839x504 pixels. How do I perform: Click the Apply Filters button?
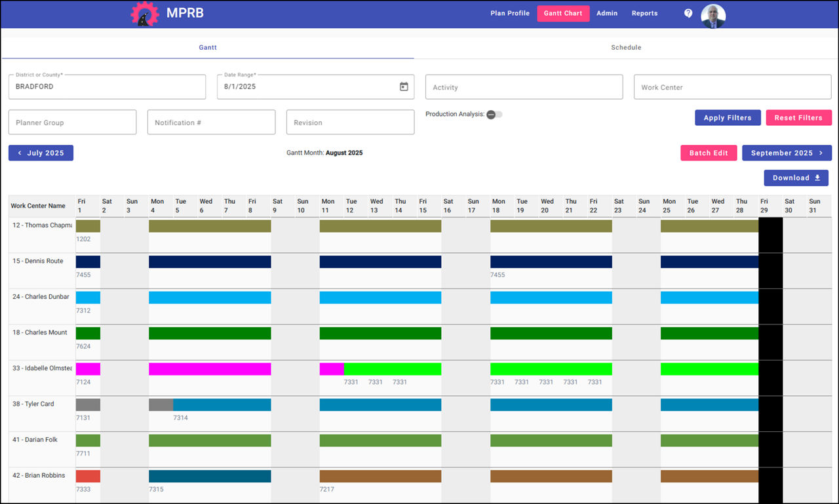tap(728, 117)
